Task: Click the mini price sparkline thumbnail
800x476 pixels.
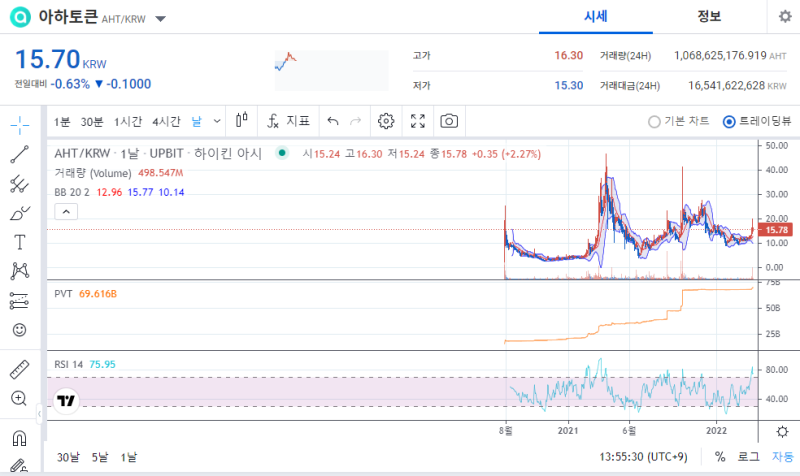Action: (x=332, y=70)
